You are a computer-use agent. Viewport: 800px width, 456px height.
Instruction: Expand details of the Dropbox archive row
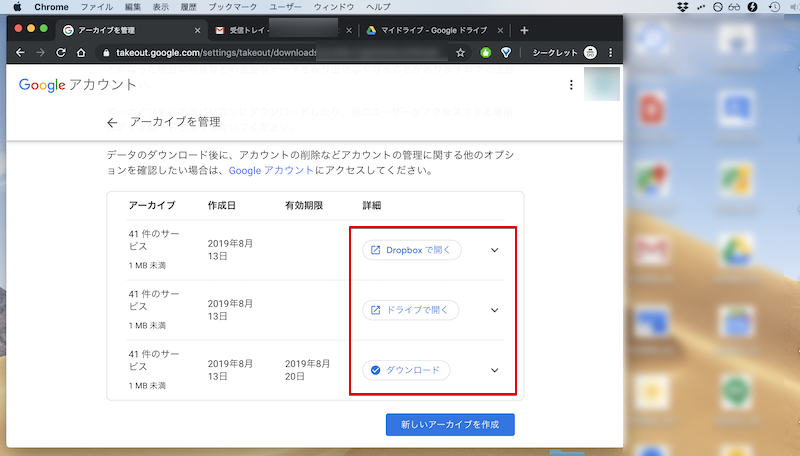pyautogui.click(x=494, y=250)
